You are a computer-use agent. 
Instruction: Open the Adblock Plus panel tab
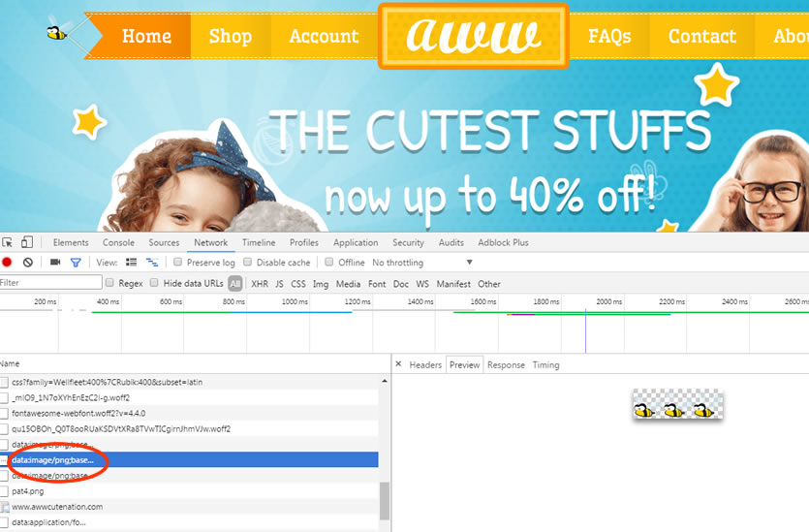[x=503, y=242]
